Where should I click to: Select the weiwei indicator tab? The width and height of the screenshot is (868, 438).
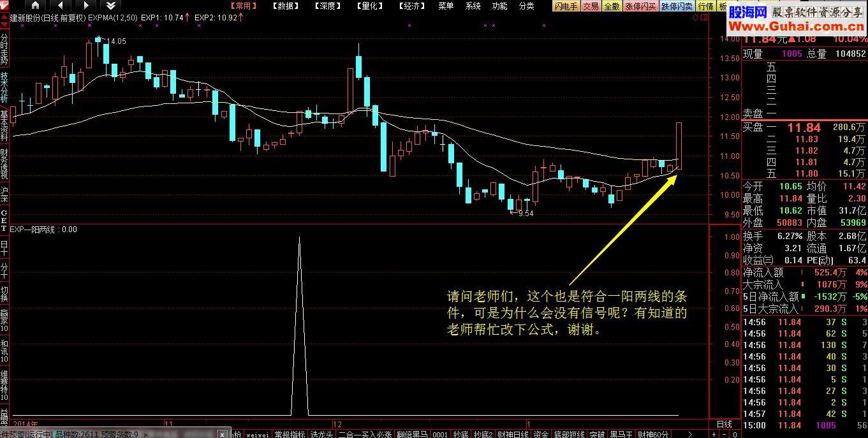[258, 434]
